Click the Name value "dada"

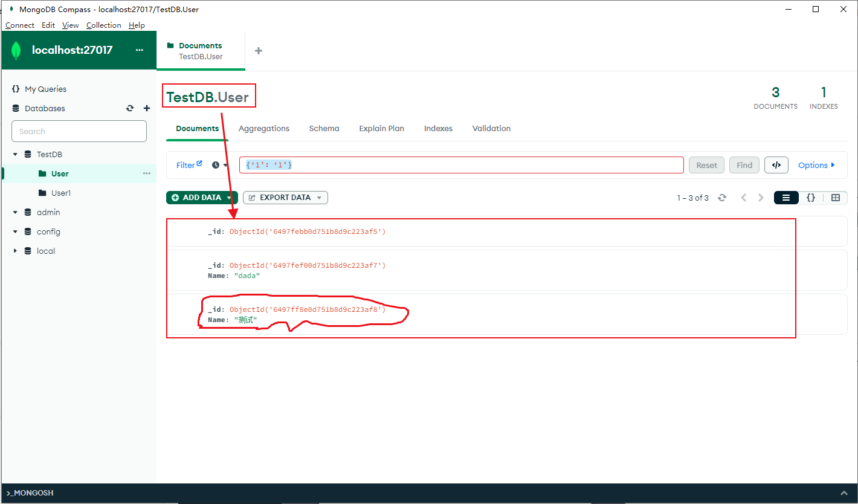(247, 276)
